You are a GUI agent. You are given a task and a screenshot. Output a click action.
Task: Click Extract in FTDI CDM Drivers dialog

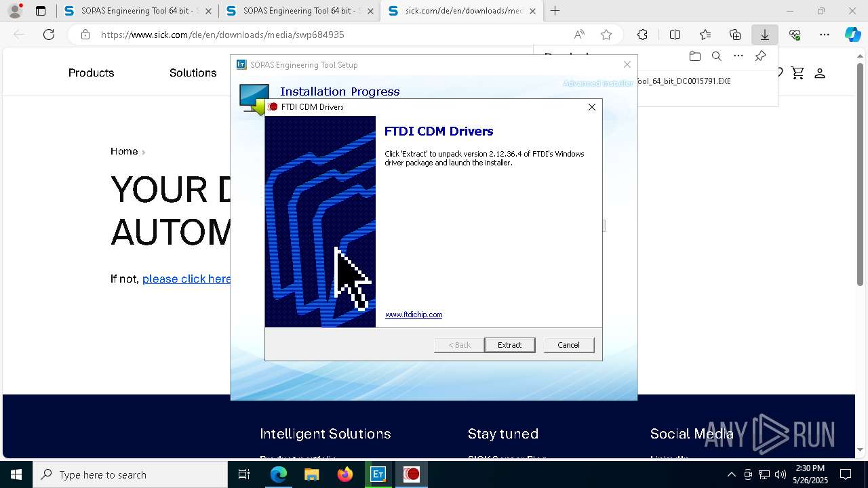[509, 345]
